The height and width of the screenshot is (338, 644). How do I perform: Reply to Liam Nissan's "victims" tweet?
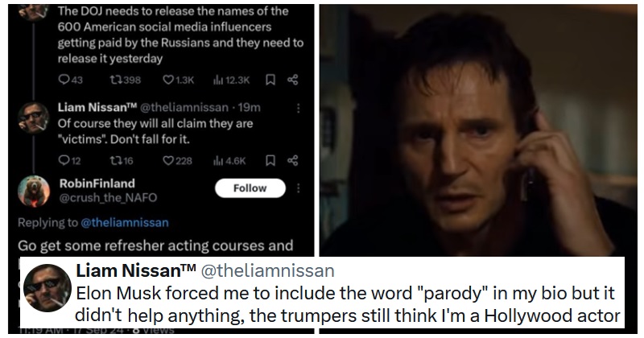(64, 160)
